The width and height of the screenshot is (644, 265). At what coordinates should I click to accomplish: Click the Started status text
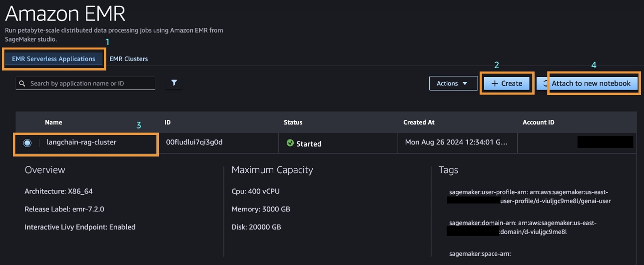(309, 144)
